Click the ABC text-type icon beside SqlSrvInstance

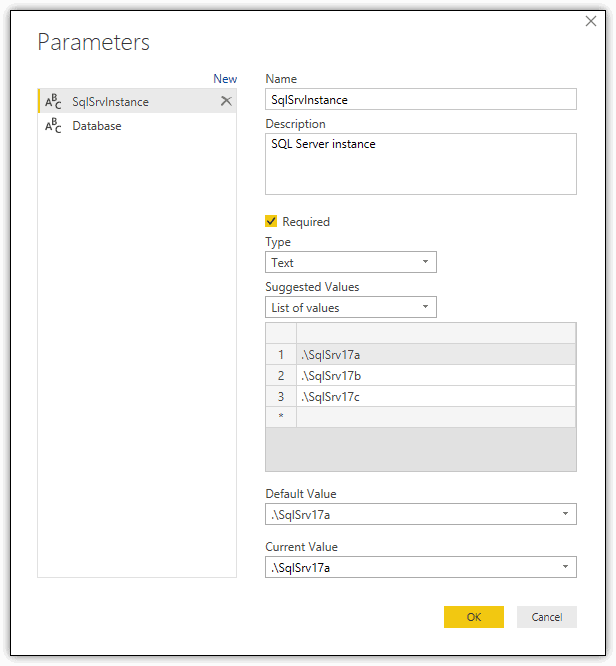54,101
